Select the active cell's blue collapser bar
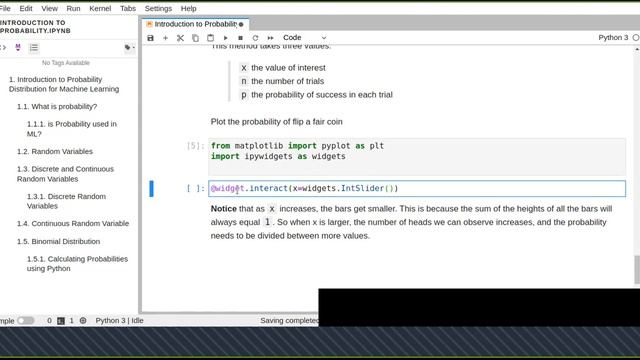 coord(151,189)
